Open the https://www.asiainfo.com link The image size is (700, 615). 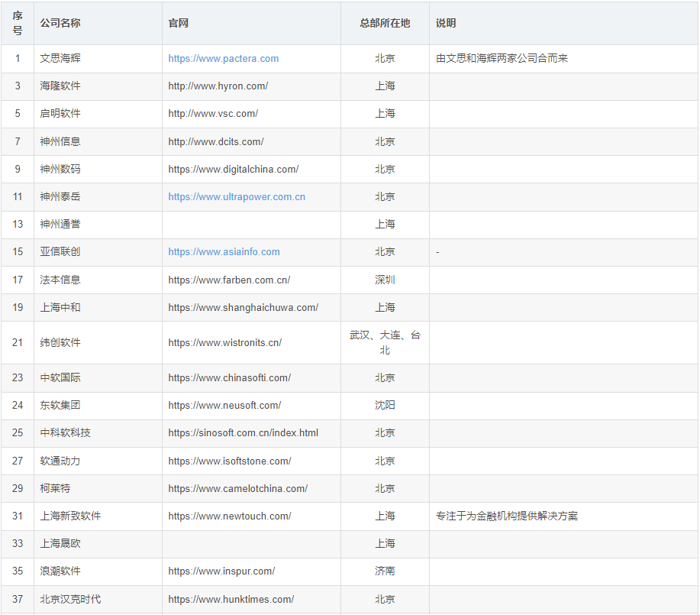[224, 252]
